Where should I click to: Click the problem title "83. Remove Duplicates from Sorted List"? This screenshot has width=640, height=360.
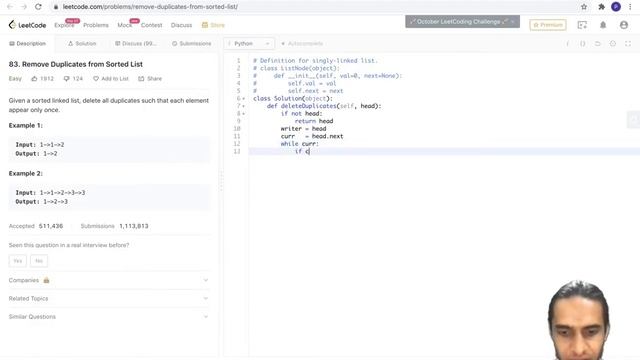tap(76, 64)
